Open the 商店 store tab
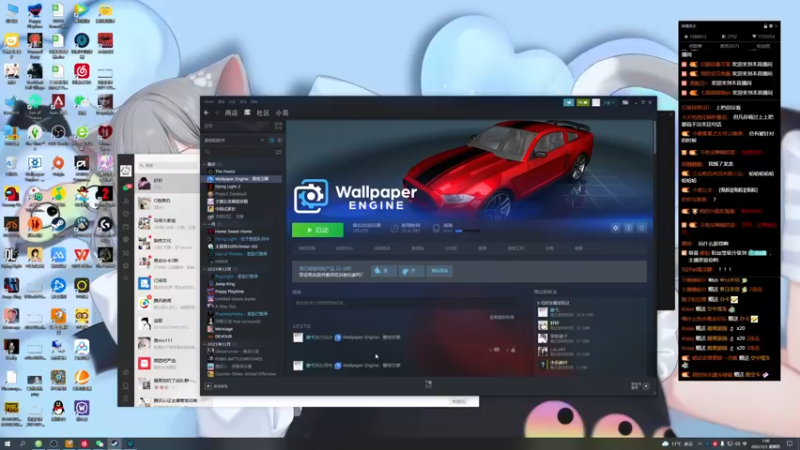The image size is (800, 450). 231,113
